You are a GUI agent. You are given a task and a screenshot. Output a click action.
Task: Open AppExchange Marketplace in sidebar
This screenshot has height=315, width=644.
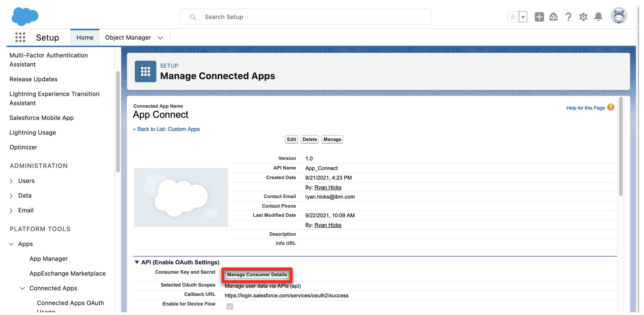(68, 273)
